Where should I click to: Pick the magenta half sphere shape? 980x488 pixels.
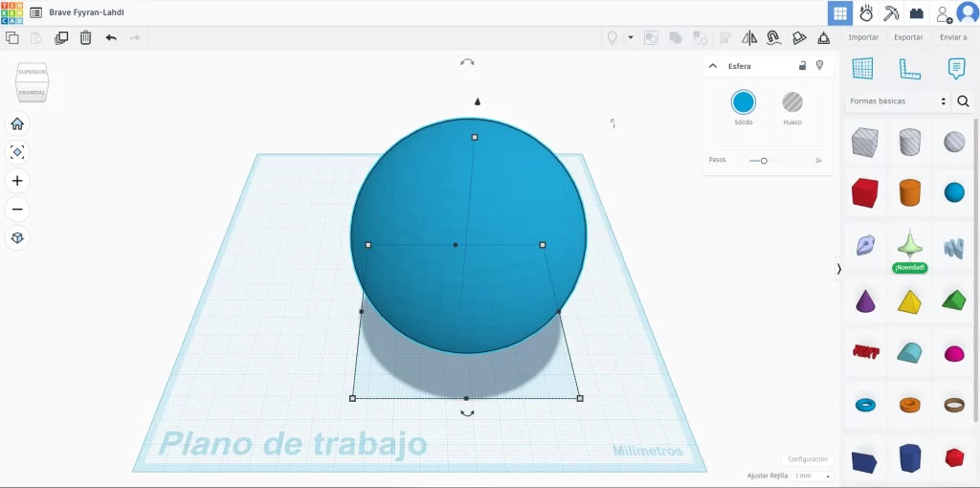tap(954, 354)
